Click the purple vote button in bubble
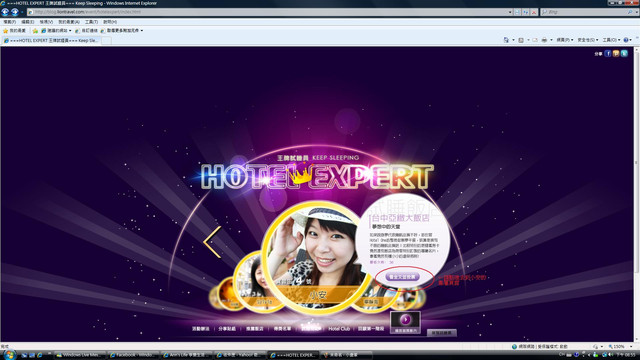The image size is (640, 360). pos(402,277)
